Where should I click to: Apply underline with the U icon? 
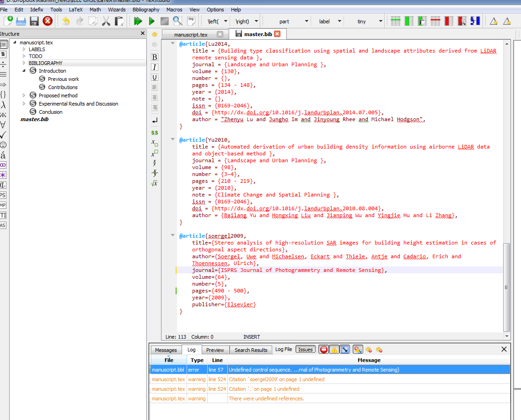(155, 77)
